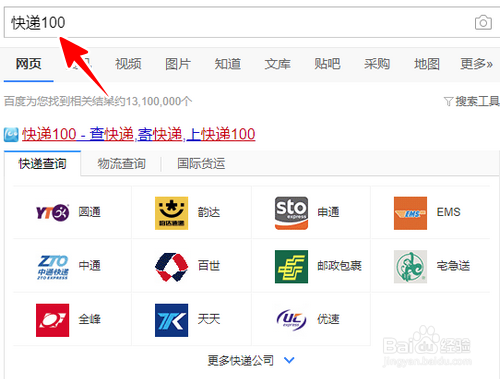Click the 搜索工具 filter funnel icon
500x379 pixels.
[x=448, y=101]
